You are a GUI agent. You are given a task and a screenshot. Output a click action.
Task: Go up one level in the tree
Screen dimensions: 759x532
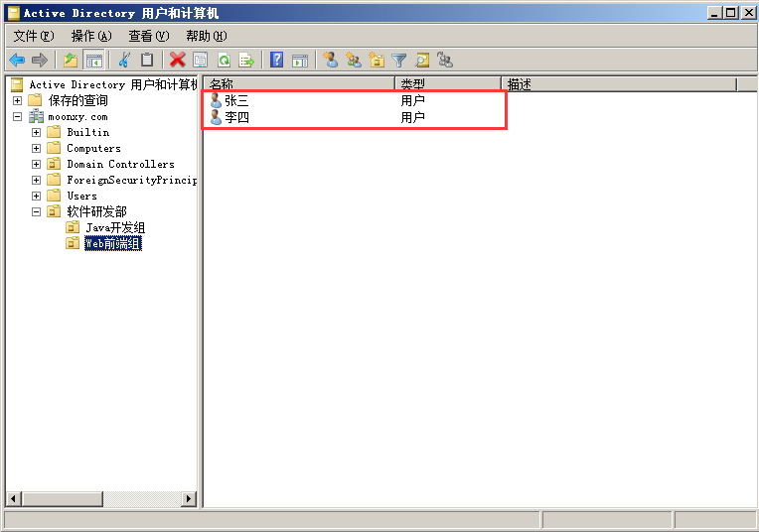pos(71,61)
